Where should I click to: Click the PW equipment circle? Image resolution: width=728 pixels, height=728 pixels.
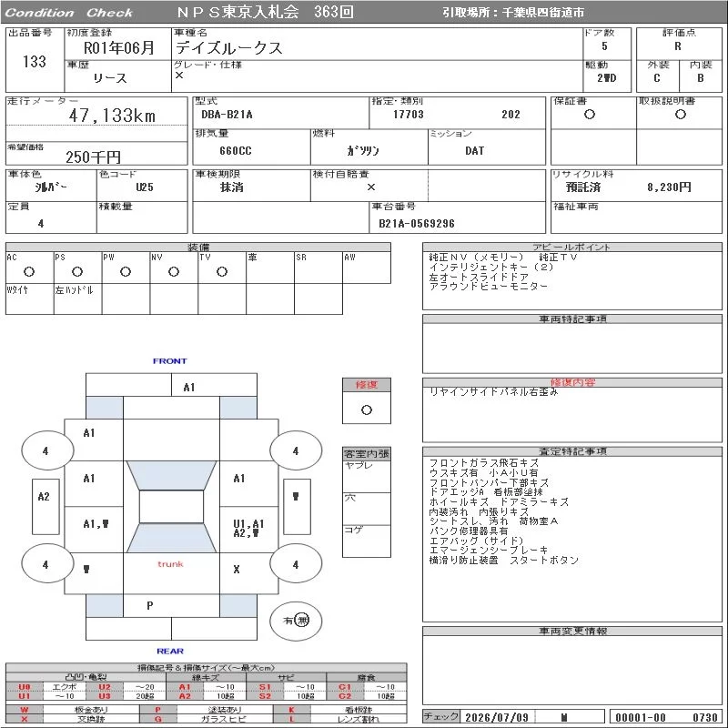coord(126,271)
